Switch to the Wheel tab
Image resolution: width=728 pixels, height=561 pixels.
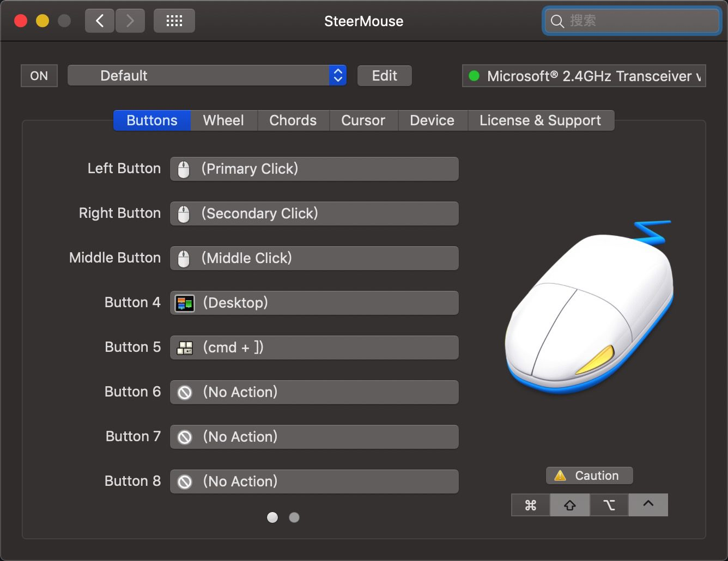223,120
